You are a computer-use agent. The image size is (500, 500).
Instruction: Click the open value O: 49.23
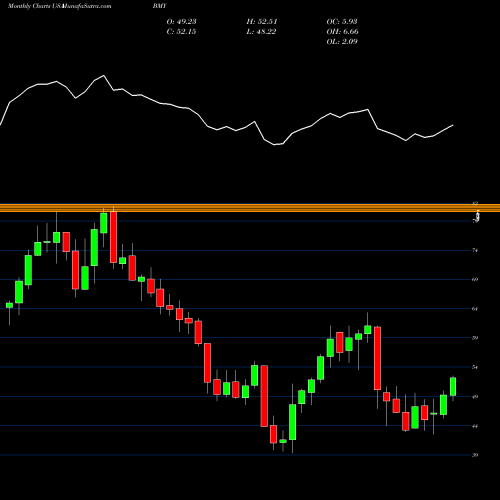(x=181, y=22)
